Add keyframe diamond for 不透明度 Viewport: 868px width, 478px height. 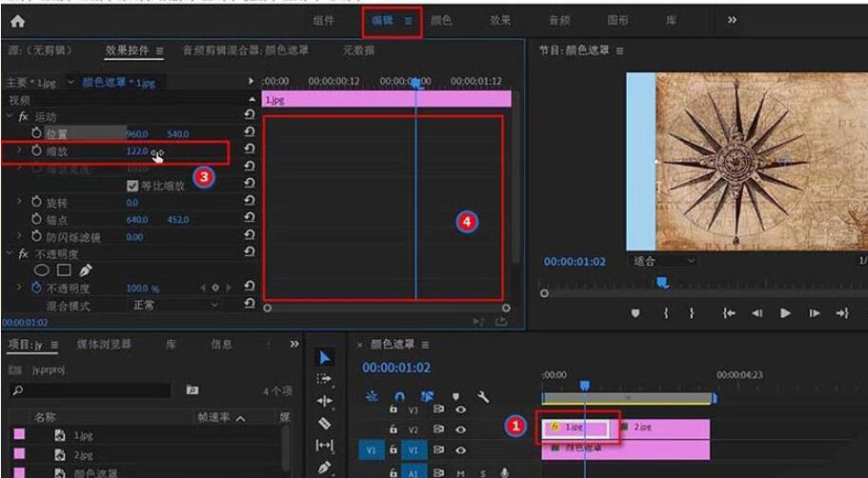(x=215, y=288)
